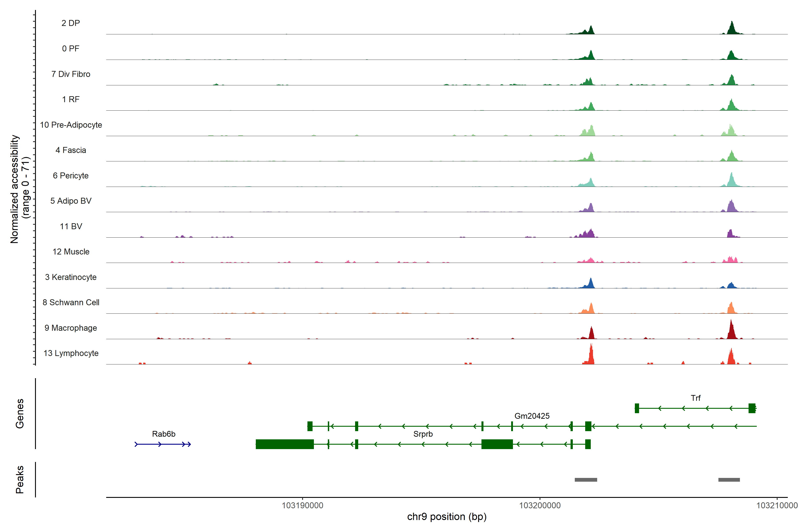This screenshot has width=798, height=532.
Task: Click the 13 Lymphocyte track label
Action: (71, 353)
